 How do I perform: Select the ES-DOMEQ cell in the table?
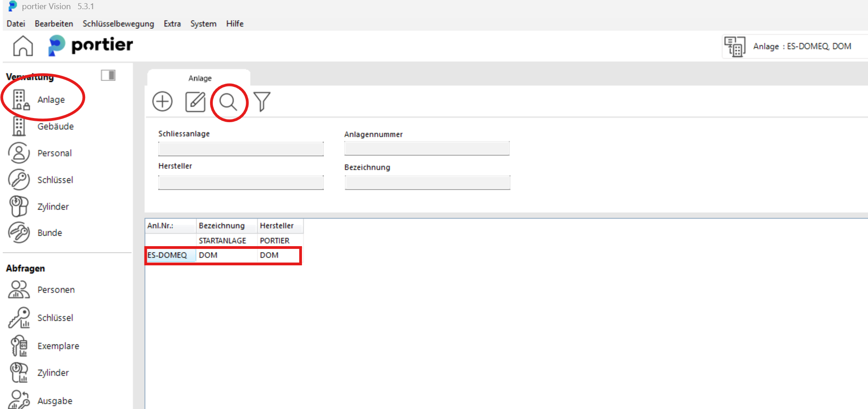coord(171,255)
